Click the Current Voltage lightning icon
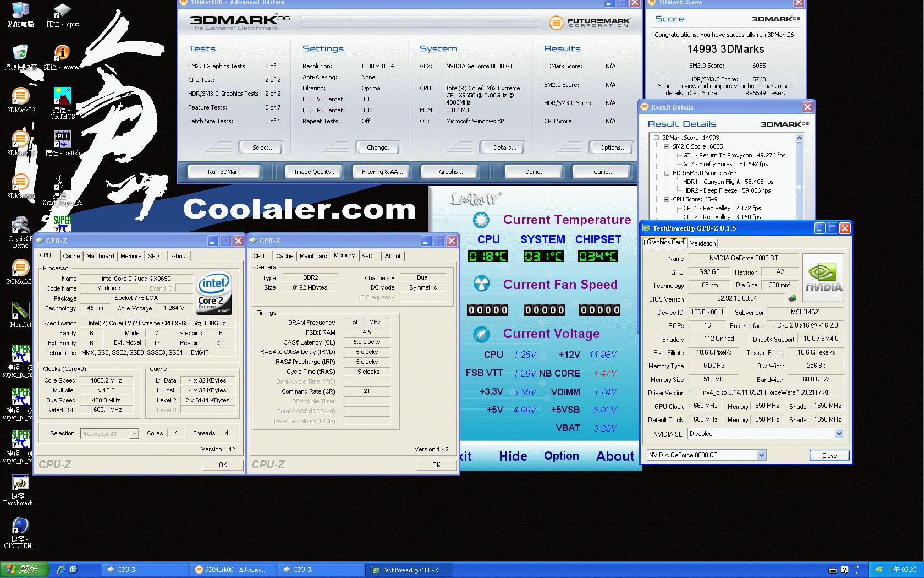 point(481,334)
